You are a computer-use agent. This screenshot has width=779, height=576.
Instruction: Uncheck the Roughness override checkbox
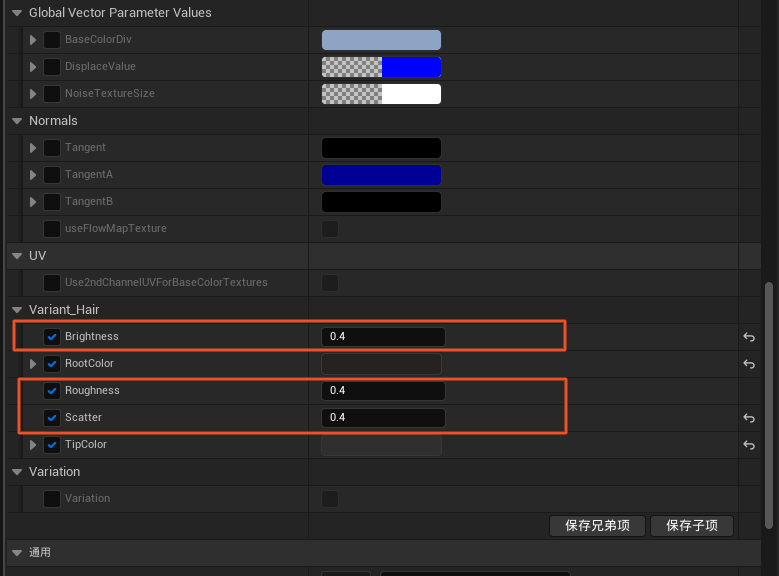[x=52, y=391]
